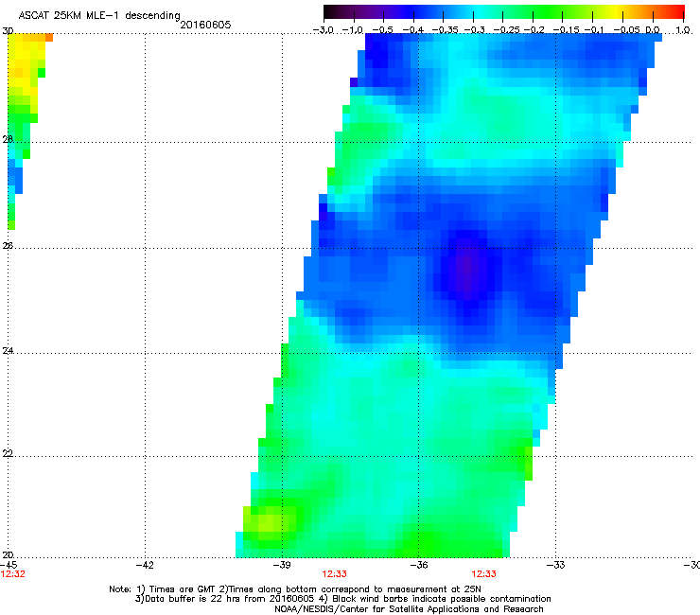Image resolution: width=700 pixels, height=615 pixels.
Task: Click the -0.25 color scale label
Action: [x=506, y=30]
